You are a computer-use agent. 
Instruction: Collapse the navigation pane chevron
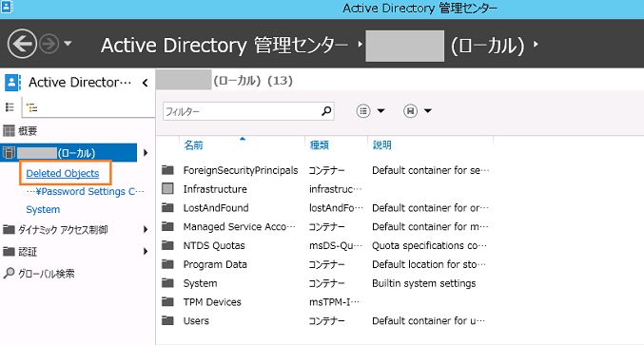[145, 83]
